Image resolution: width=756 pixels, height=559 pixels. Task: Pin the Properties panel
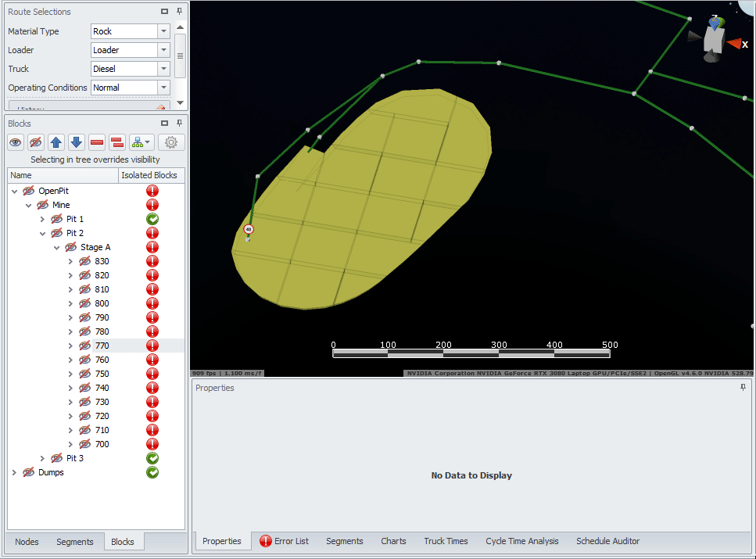[x=743, y=388]
